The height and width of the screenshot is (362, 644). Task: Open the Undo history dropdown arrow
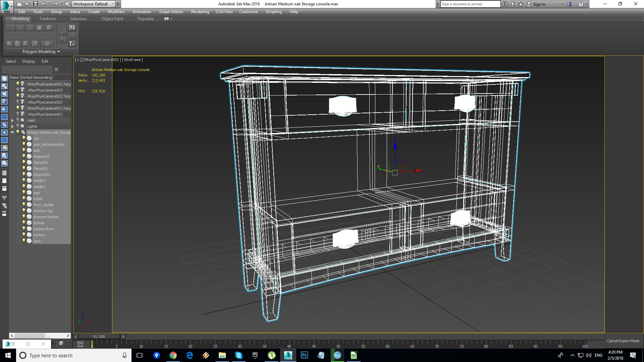(x=49, y=4)
